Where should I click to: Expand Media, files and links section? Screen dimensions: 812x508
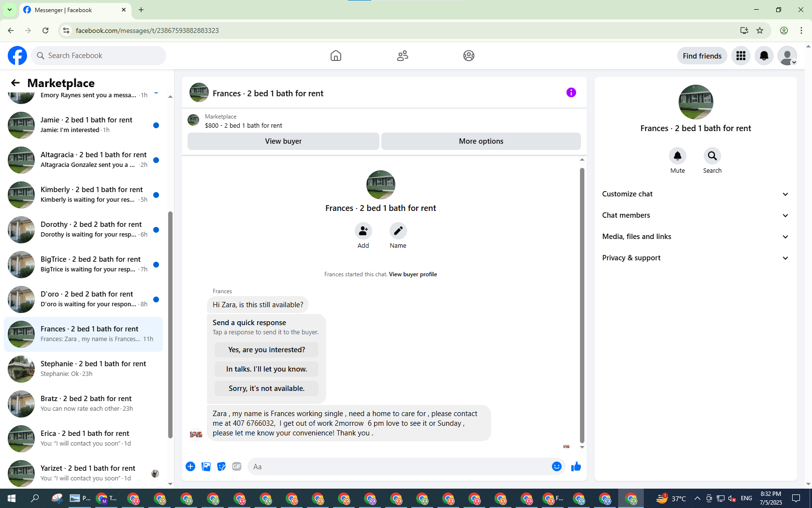tap(696, 237)
